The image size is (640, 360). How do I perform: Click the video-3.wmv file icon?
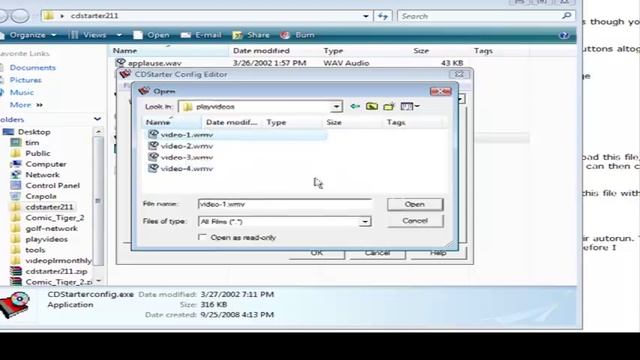[x=153, y=157]
